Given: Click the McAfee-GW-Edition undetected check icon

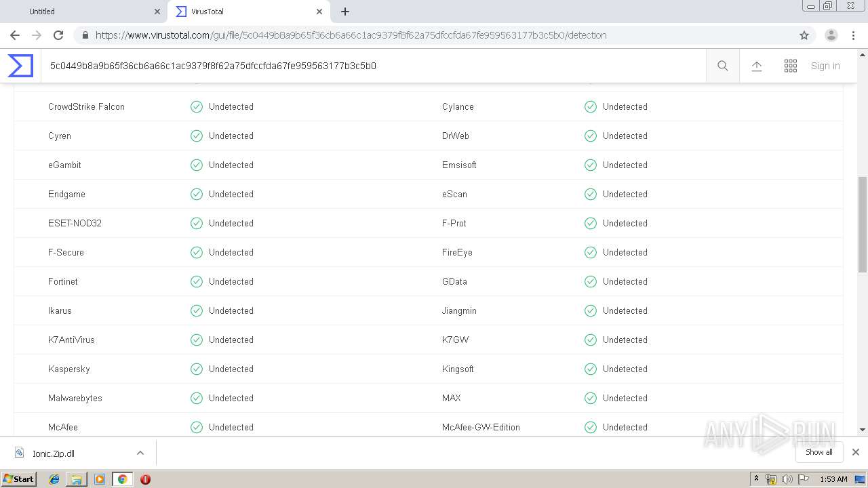Looking at the screenshot, I should (591, 427).
